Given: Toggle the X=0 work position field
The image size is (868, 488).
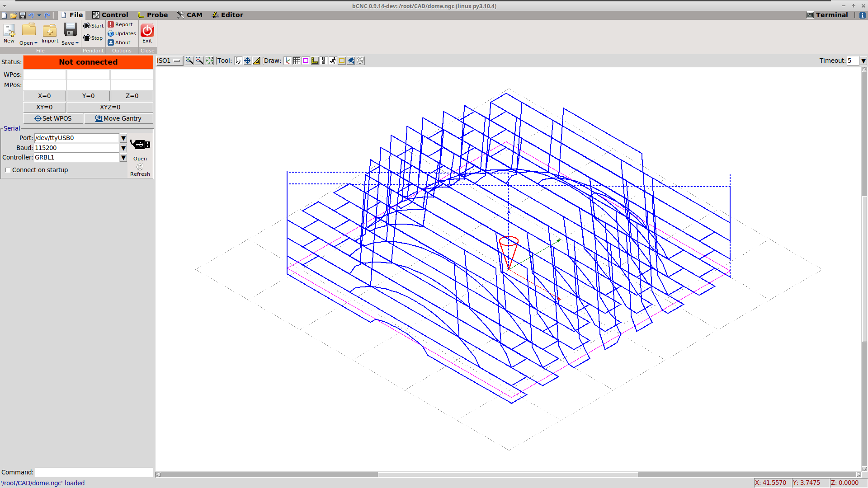Looking at the screenshot, I should coord(44,95).
